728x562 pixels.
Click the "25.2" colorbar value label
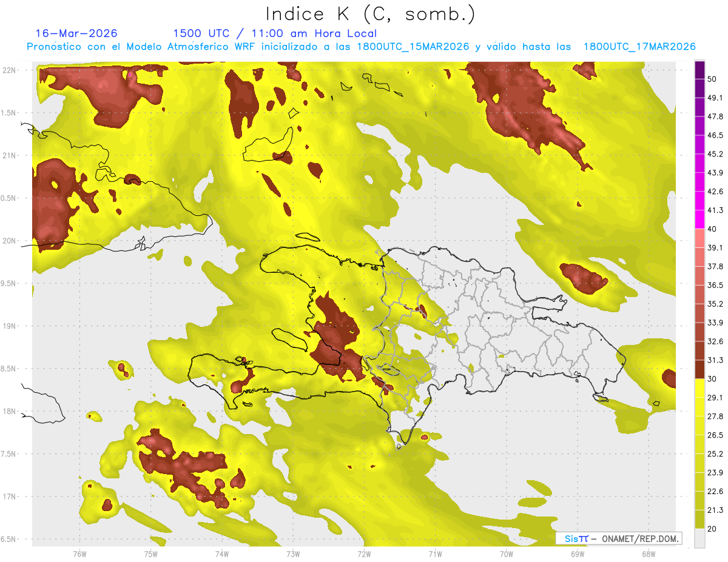tap(716, 454)
